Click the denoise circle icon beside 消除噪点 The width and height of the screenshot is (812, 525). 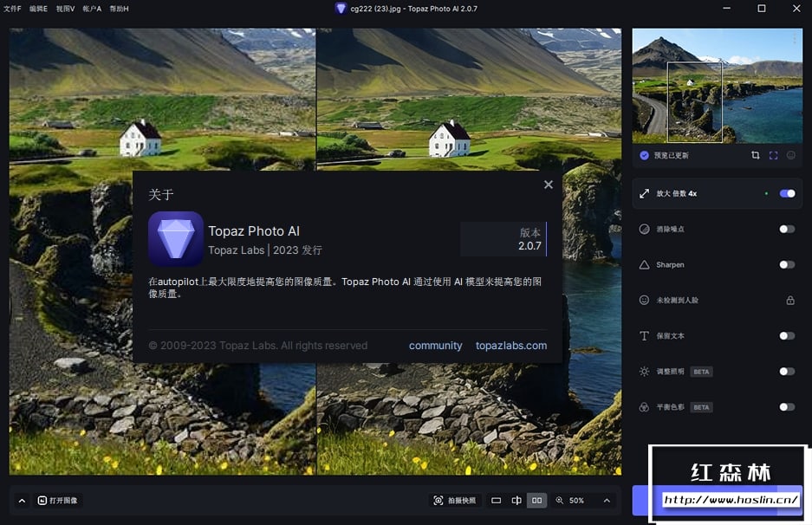(644, 229)
